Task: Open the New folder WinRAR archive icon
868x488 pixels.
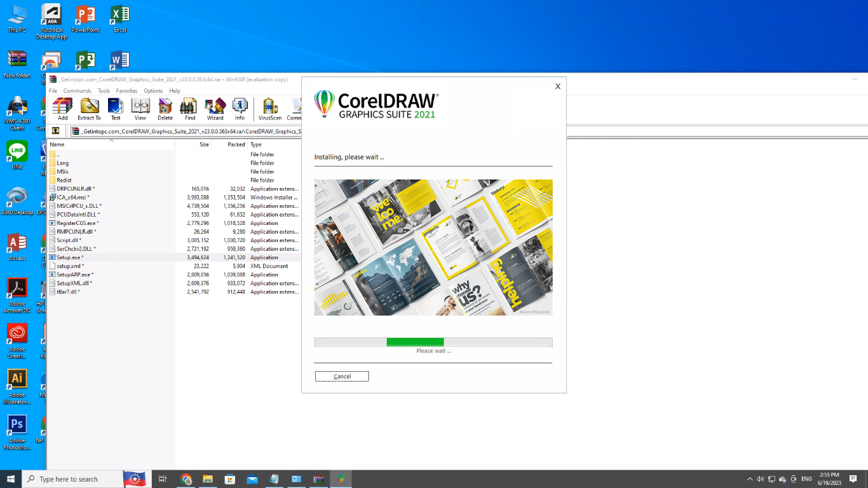Action: 17,64
